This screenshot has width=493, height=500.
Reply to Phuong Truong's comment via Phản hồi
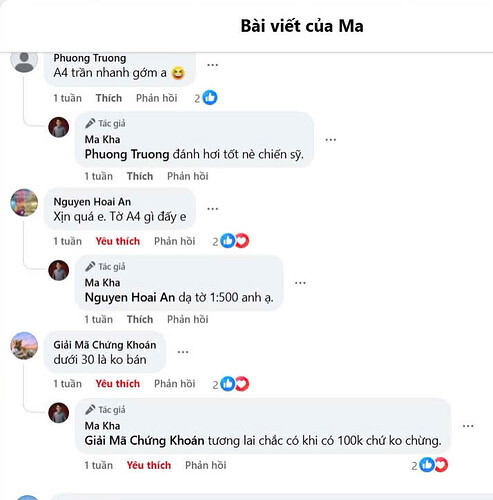[x=157, y=98]
